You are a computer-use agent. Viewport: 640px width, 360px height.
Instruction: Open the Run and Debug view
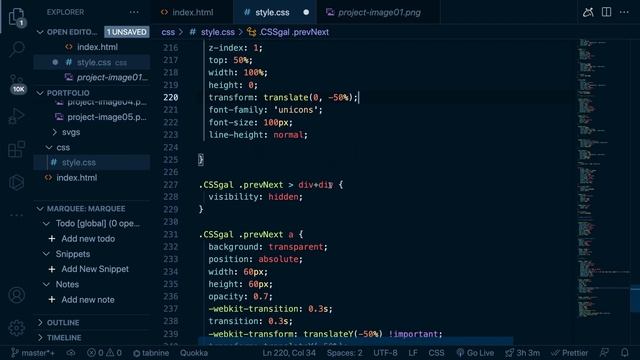coord(16,116)
